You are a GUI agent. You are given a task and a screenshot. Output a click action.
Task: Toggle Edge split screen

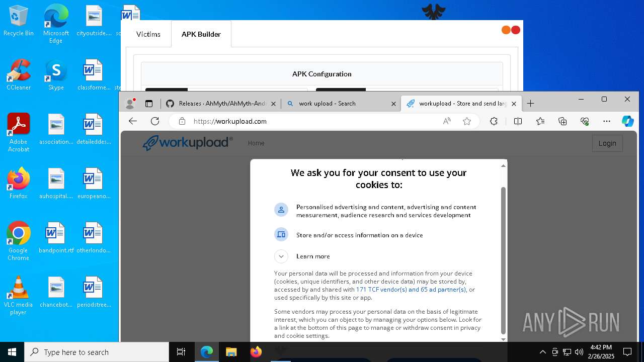coord(518,121)
